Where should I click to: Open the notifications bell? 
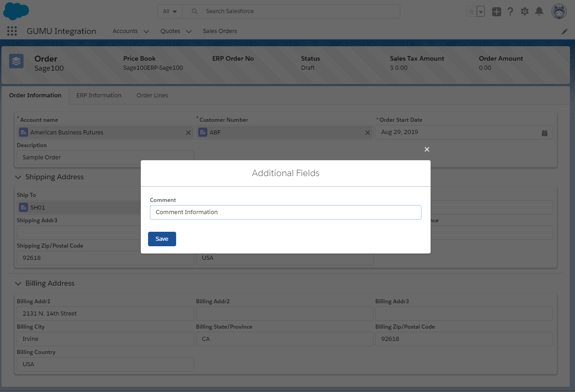point(539,12)
